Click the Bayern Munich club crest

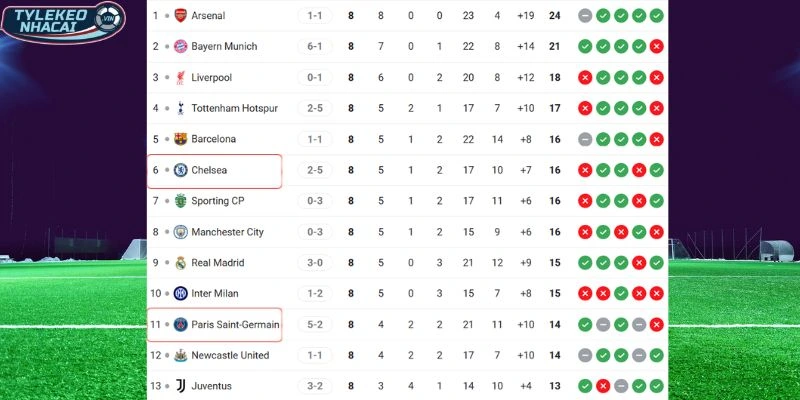(180, 47)
